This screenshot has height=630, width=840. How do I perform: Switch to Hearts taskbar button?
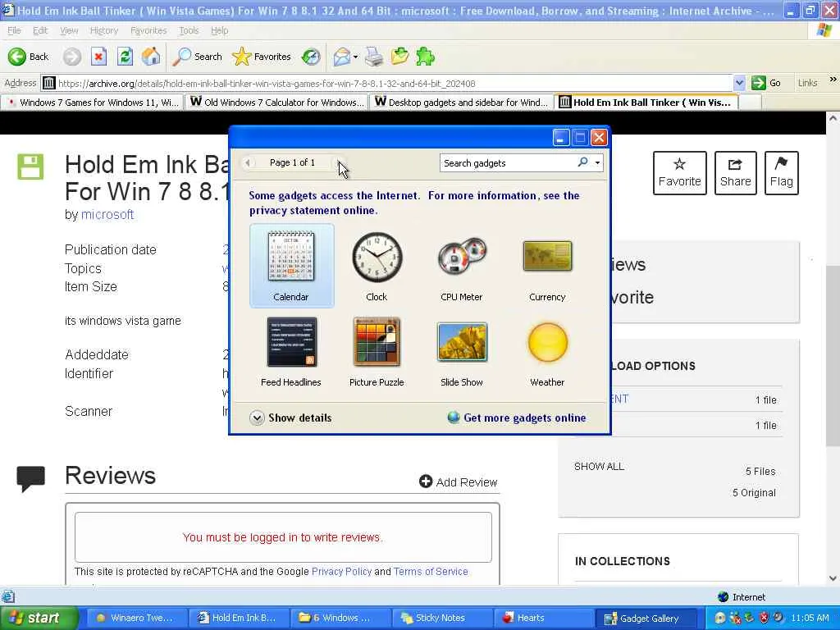pos(542,618)
